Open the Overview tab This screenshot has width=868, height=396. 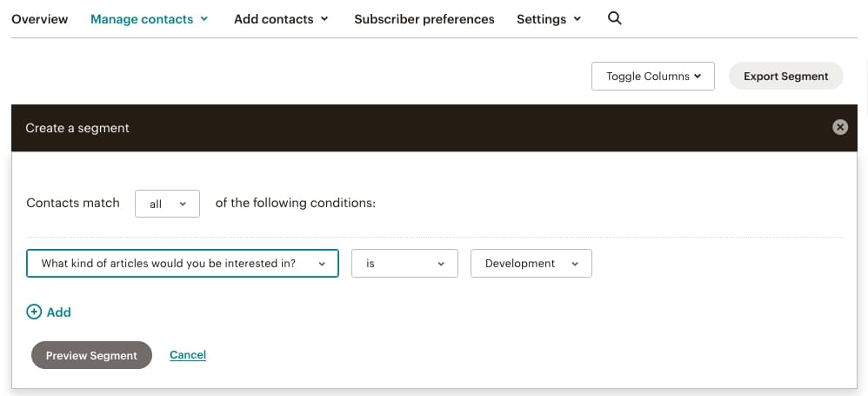click(40, 19)
